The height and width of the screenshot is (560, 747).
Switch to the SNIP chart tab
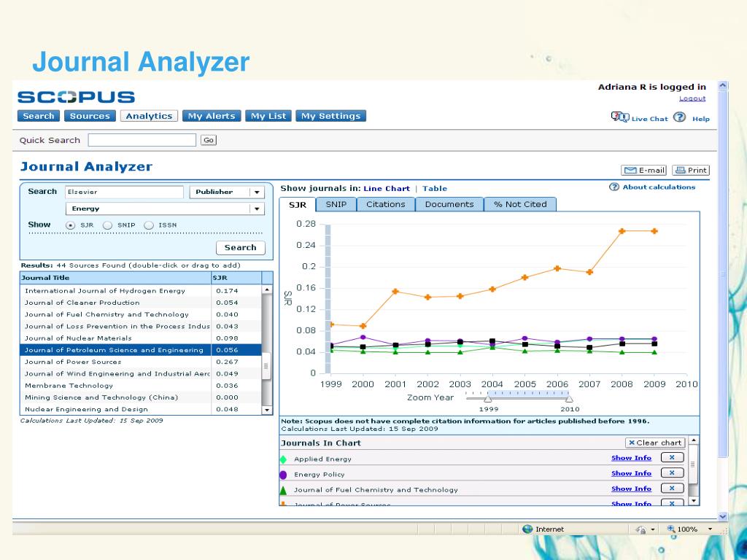(336, 204)
